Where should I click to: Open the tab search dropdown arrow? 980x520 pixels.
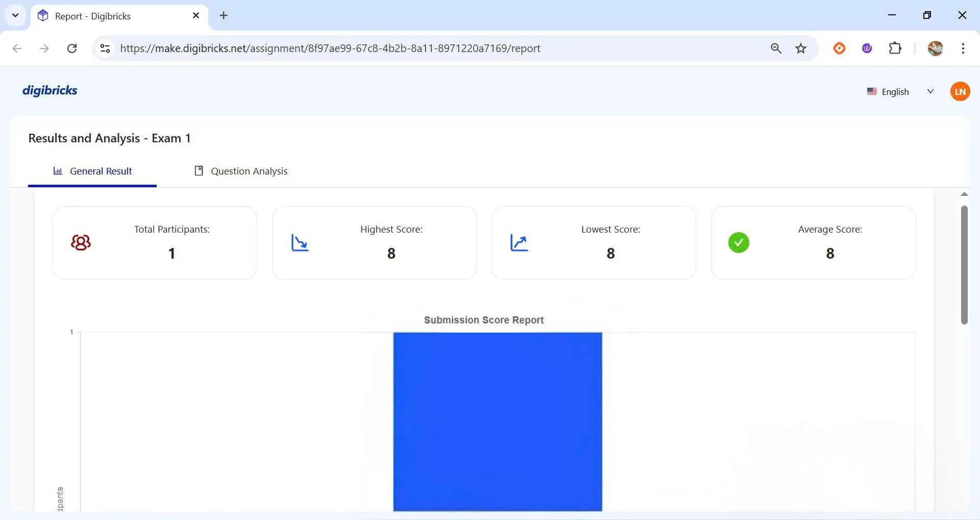point(15,15)
